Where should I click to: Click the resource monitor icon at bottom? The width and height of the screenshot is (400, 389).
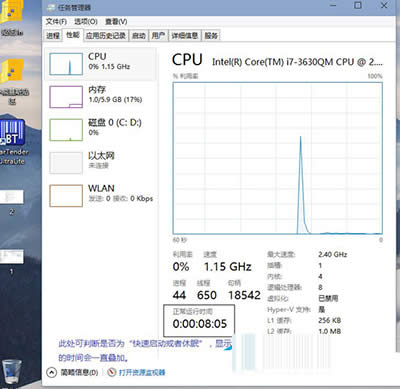112,372
